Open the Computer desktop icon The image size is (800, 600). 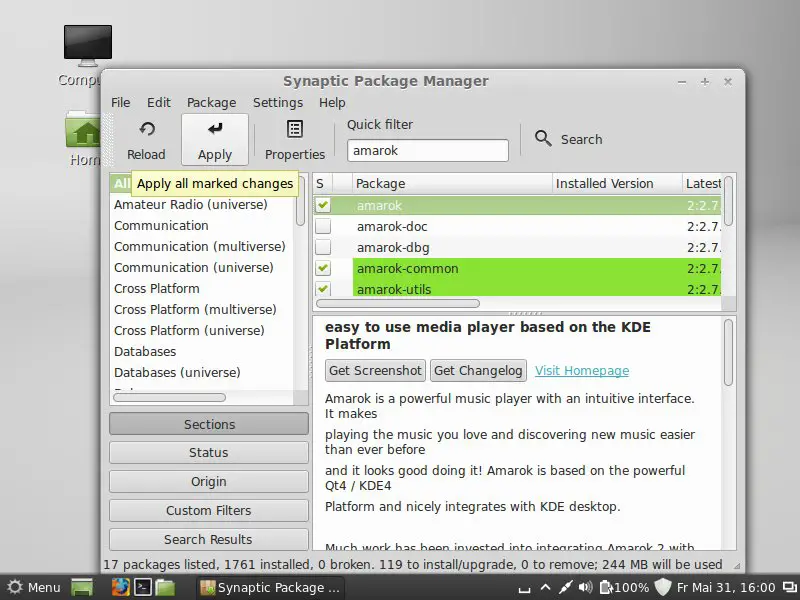tap(88, 46)
